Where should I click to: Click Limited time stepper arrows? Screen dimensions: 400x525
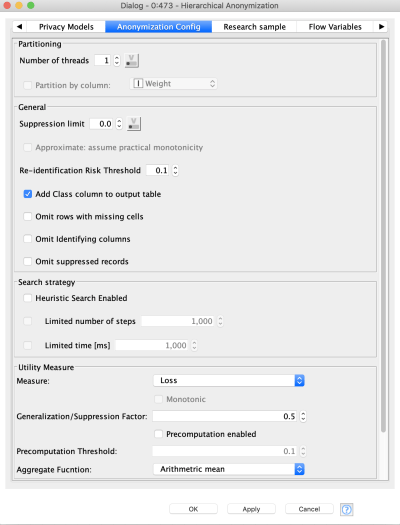click(194, 345)
